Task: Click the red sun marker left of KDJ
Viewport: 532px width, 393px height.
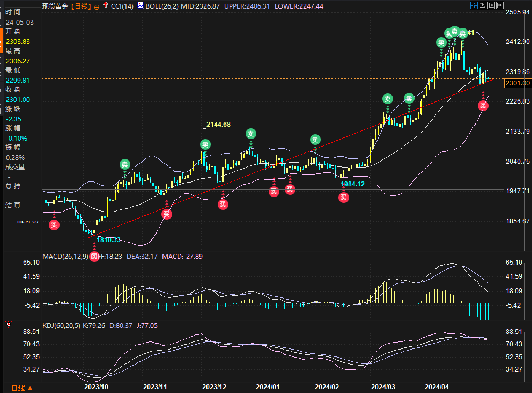Action: pyautogui.click(x=8, y=324)
